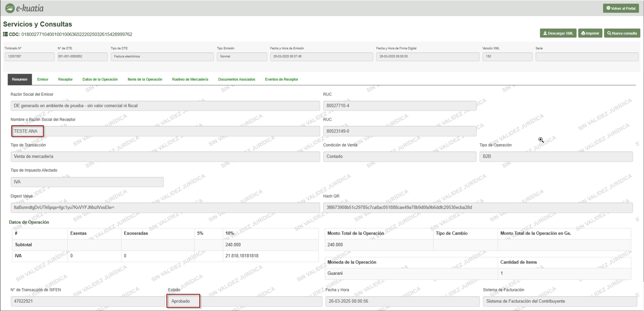
Task: Click the e-kuatia logo
Action: (x=24, y=8)
